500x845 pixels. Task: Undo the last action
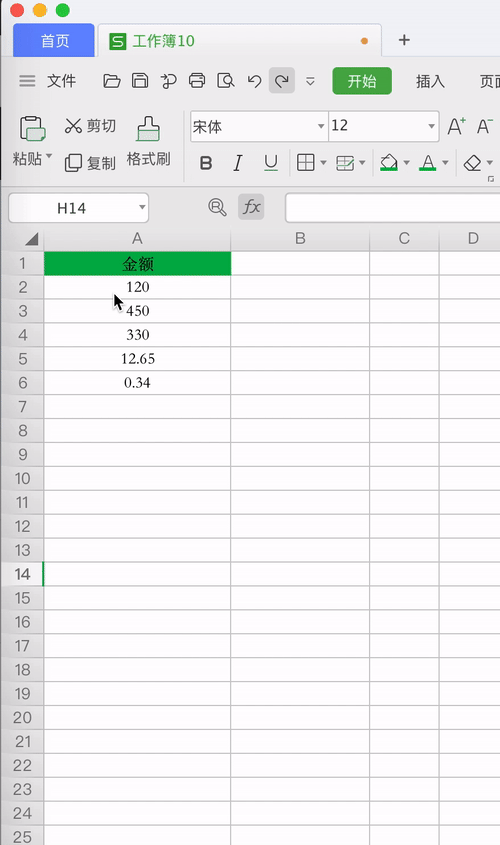tap(254, 81)
